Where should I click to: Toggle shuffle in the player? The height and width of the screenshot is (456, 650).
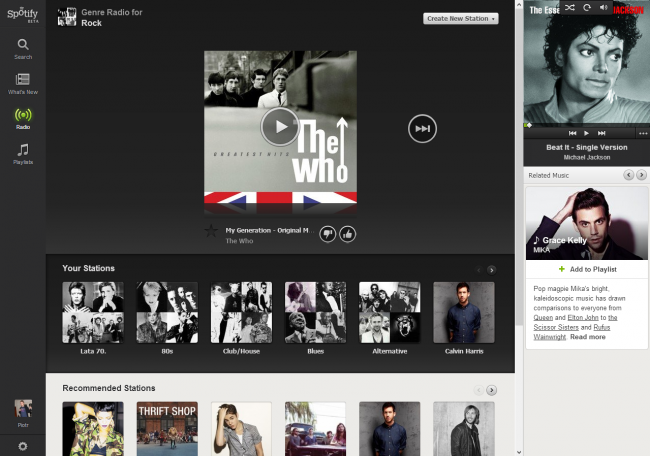(570, 7)
